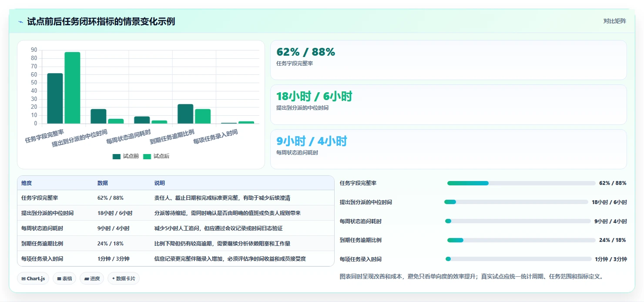
Task: Click the 进度 tag chip
Action: [x=92, y=279]
